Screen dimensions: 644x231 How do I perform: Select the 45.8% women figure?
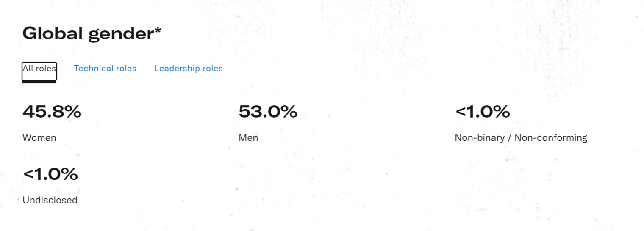tap(52, 112)
